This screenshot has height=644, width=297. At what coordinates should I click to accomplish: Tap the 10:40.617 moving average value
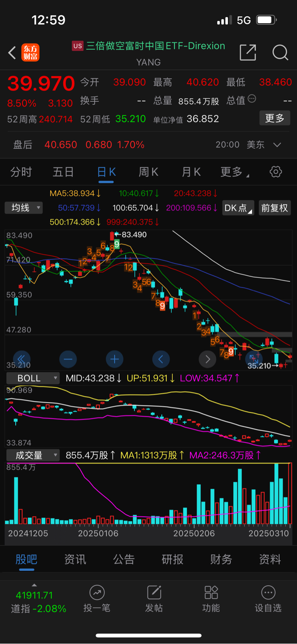[x=139, y=193]
